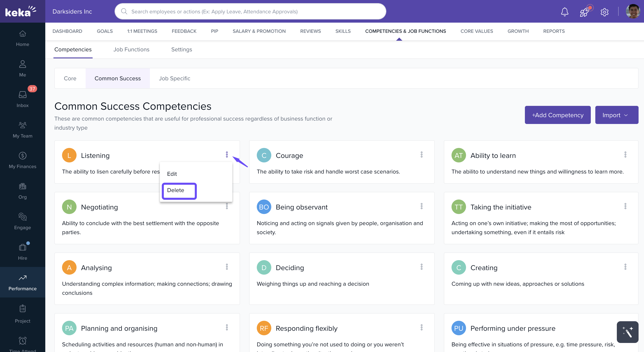Open kebab menu for Deciding card
Image resolution: width=644 pixels, height=352 pixels.
[x=421, y=267]
